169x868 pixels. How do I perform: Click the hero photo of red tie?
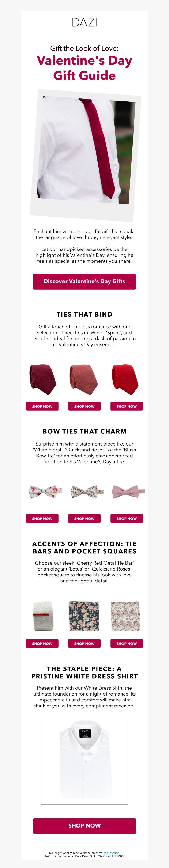85,155
